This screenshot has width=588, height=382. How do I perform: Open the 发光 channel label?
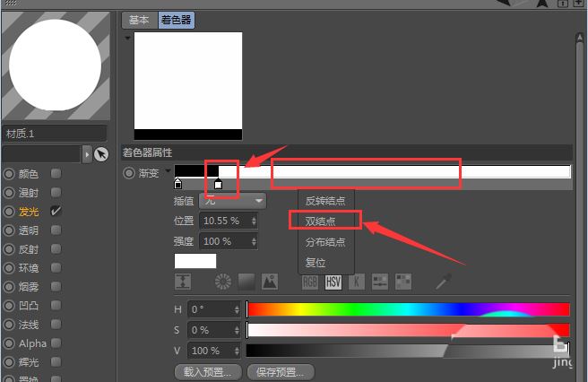click(29, 212)
